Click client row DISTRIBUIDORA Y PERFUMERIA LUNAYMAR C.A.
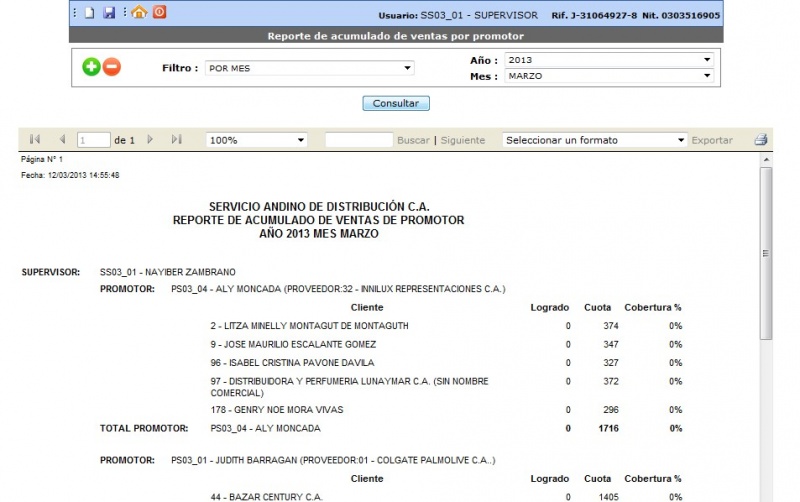 pyautogui.click(x=349, y=387)
